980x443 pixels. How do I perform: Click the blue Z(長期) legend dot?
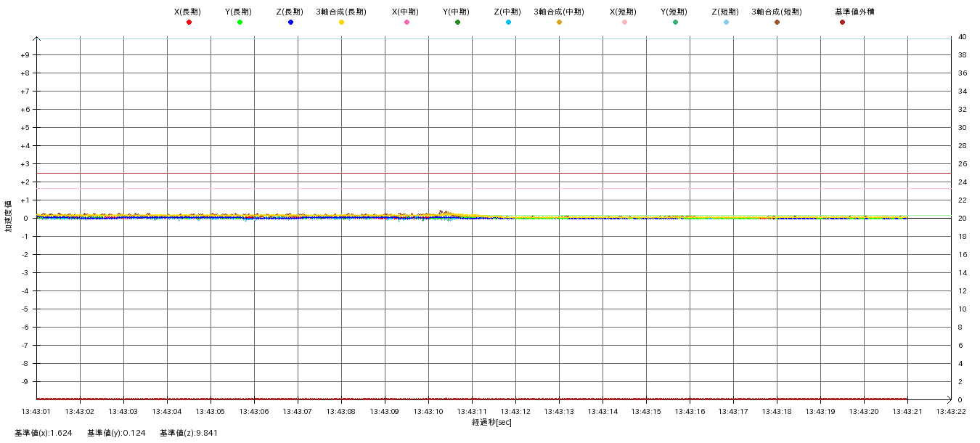pyautogui.click(x=290, y=23)
